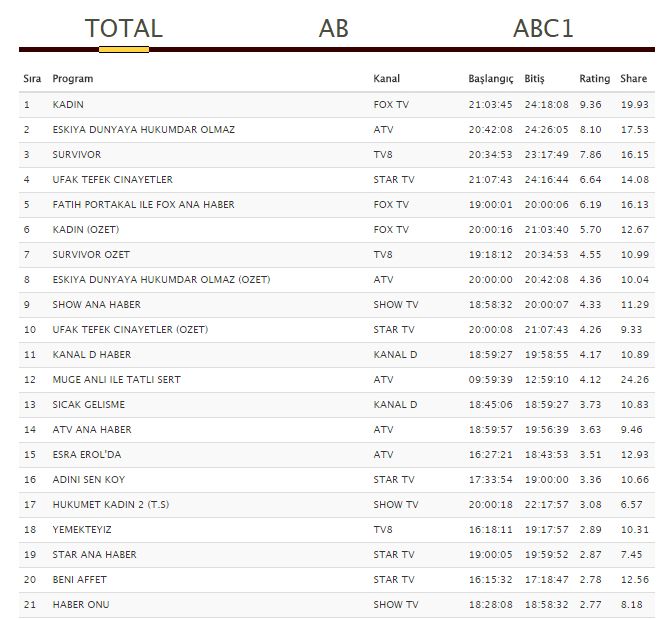The width and height of the screenshot is (670, 619).
Task: Click the YEMEKTEYIZ program row
Action: coord(82,530)
